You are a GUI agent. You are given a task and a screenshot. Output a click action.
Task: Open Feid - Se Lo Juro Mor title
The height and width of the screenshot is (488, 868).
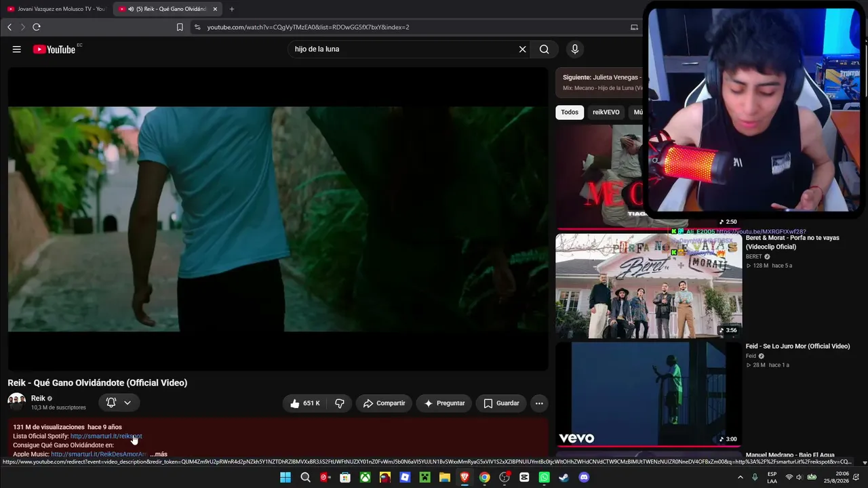[798, 346]
